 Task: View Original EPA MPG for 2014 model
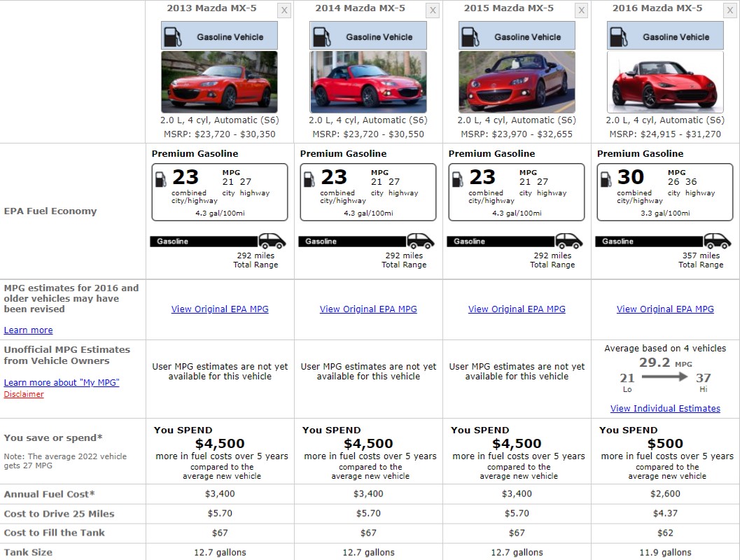tap(368, 309)
